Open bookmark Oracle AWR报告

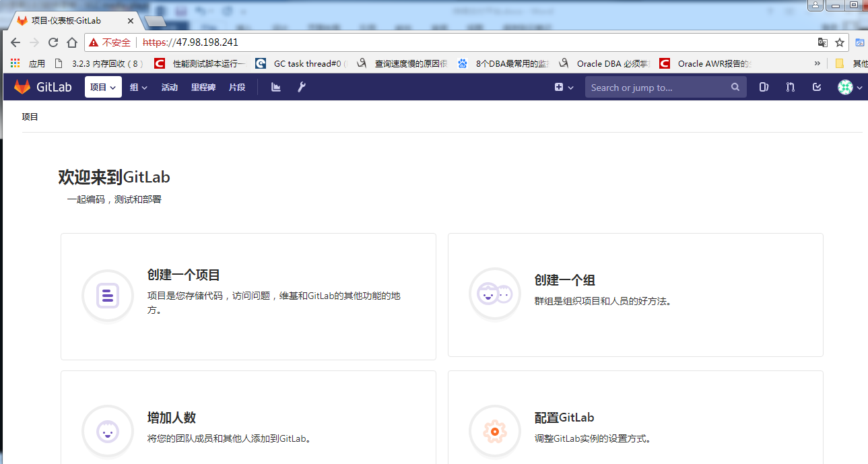[705, 64]
